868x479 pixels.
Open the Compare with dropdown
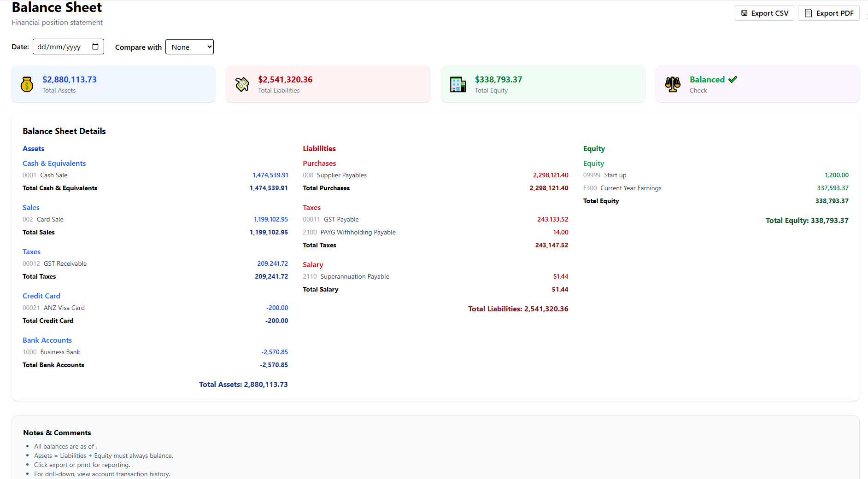click(x=189, y=47)
